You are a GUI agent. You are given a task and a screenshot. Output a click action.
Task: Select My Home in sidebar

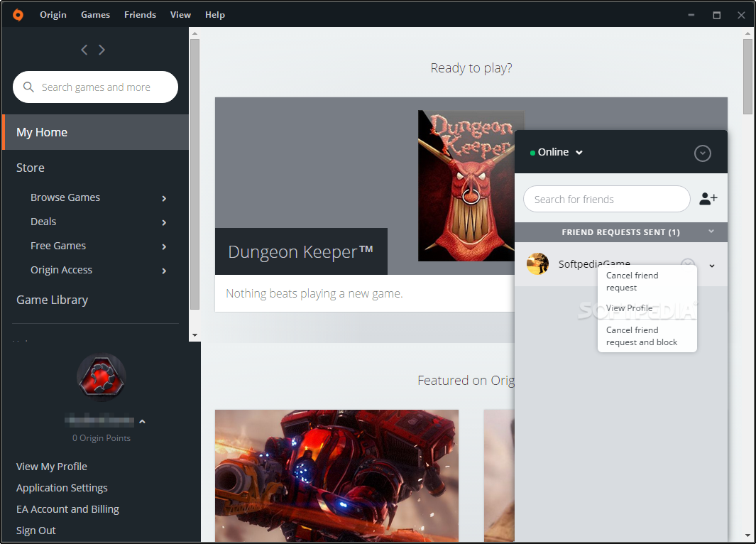pyautogui.click(x=95, y=132)
